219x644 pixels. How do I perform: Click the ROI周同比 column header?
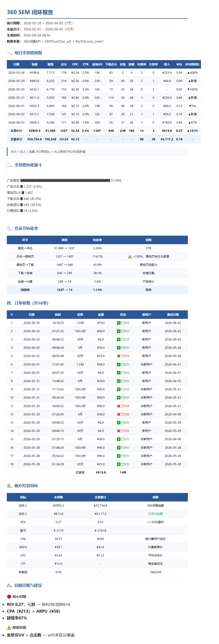tap(192, 64)
